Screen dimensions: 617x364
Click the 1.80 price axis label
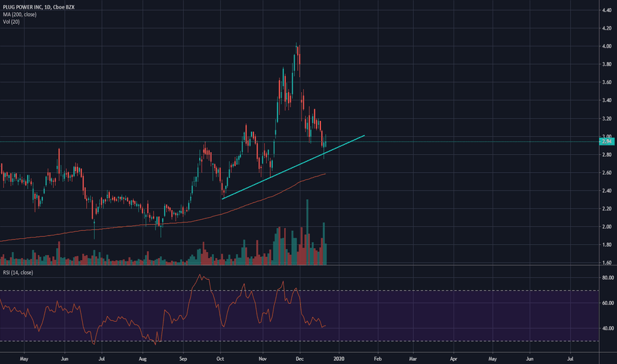click(606, 245)
